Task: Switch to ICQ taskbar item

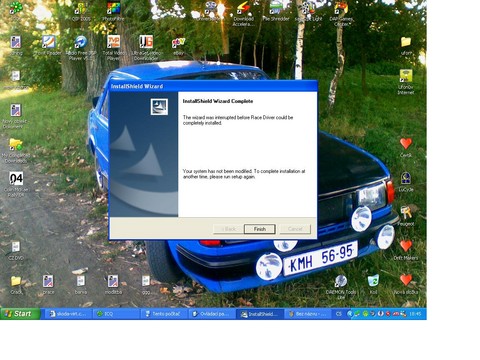Action: tap(116, 314)
